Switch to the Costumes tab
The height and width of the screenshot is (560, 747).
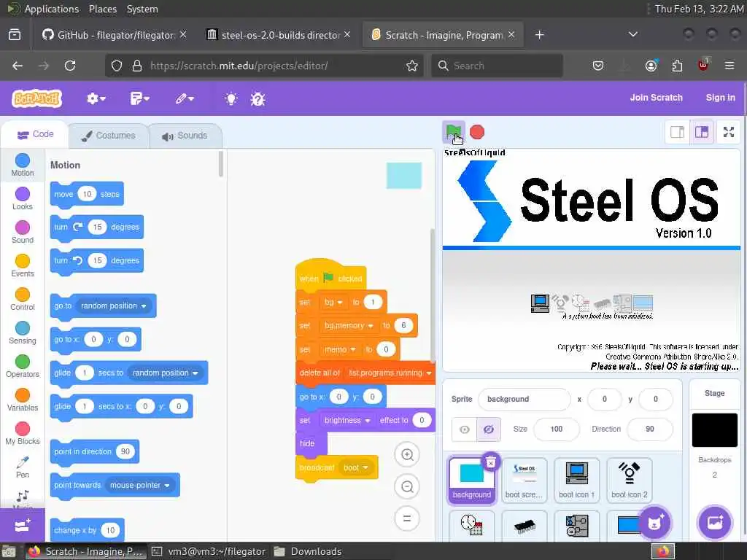tap(109, 136)
